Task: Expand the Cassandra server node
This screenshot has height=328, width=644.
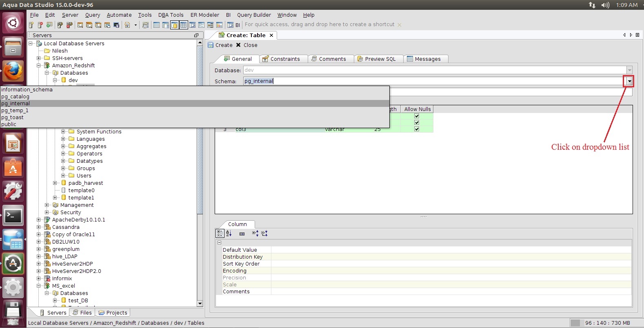Action: [39, 227]
